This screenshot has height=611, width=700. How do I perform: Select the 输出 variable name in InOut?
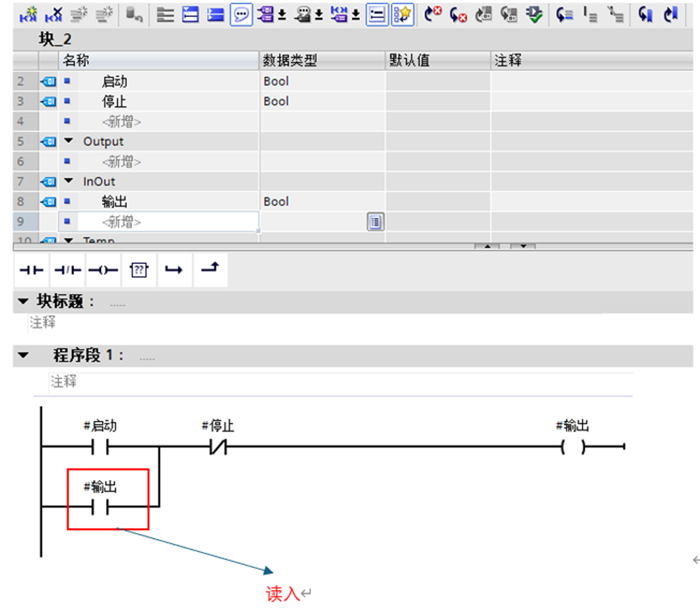(114, 202)
